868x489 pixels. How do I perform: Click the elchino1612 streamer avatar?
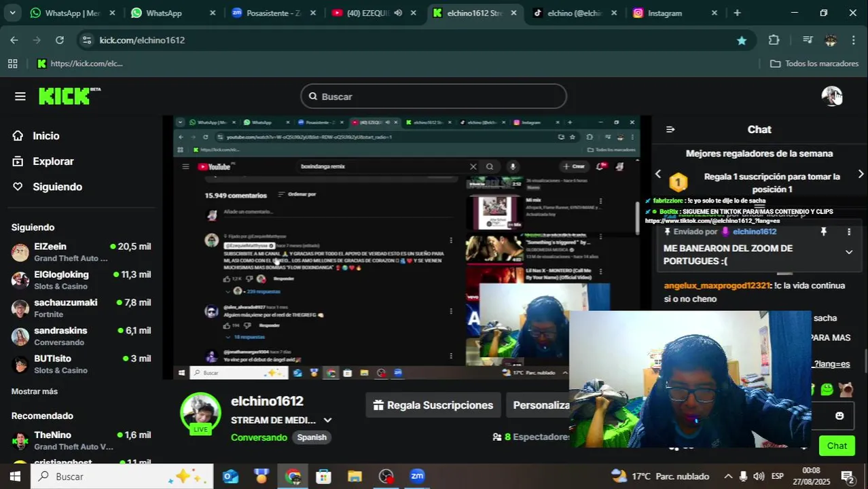[200, 412]
